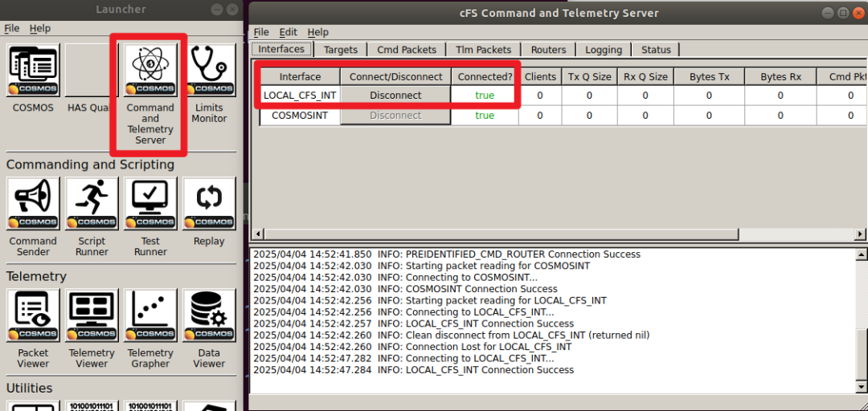The height and width of the screenshot is (411, 868).
Task: Click the Rx Q Size column header
Action: 645,77
